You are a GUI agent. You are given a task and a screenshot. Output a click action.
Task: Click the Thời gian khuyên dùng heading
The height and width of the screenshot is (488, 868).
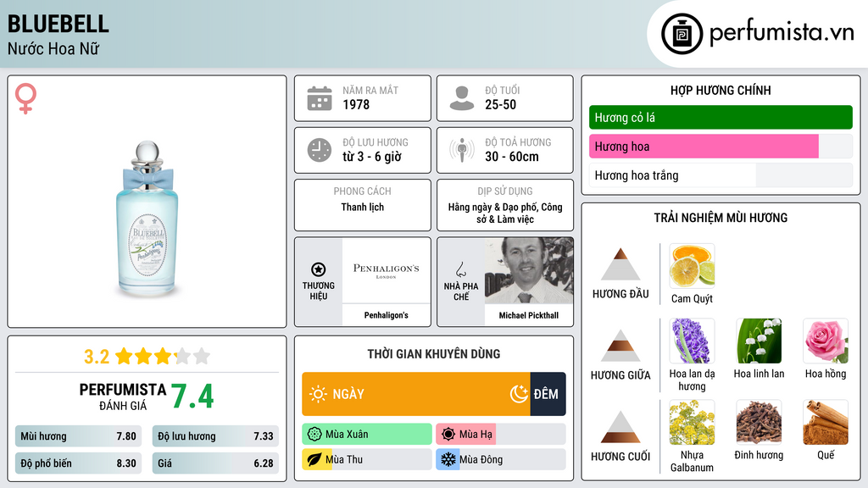(434, 354)
